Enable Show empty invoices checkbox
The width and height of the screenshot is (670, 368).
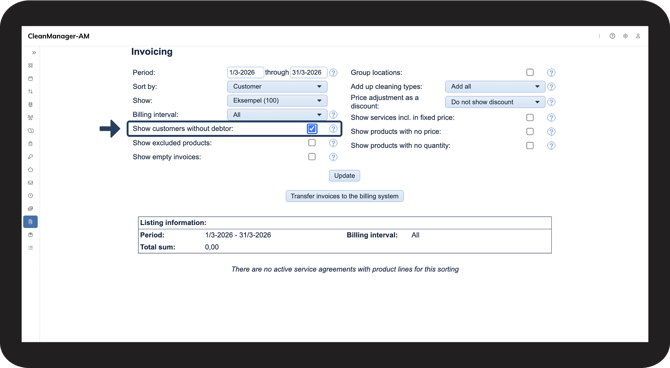coord(312,157)
